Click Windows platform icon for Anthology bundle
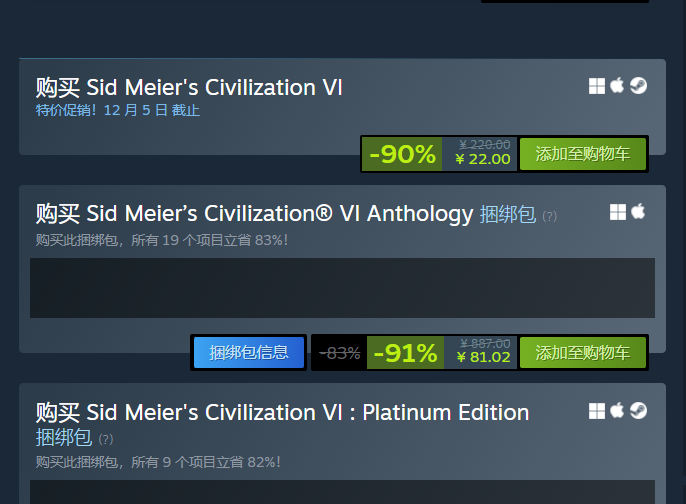 coord(618,212)
